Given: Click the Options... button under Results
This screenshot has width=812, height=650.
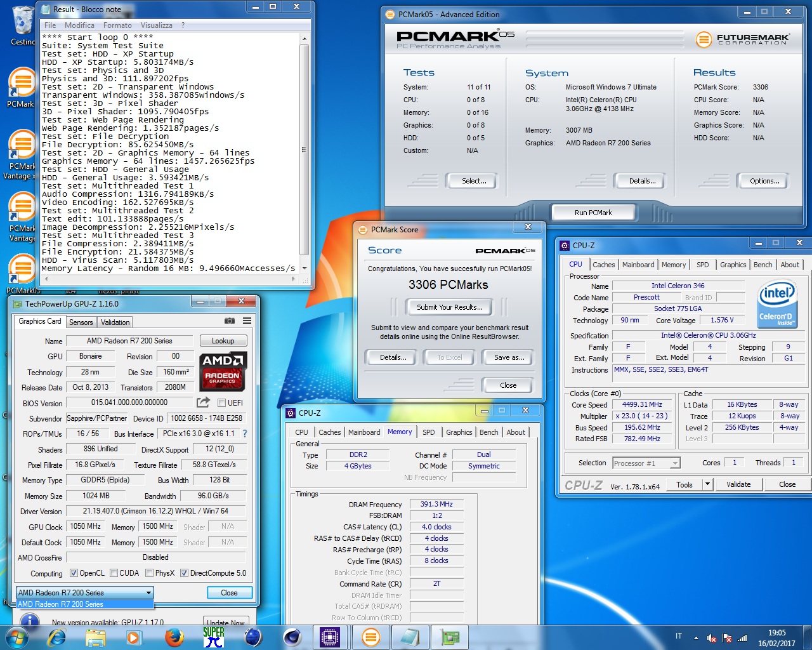Looking at the screenshot, I should (x=764, y=181).
